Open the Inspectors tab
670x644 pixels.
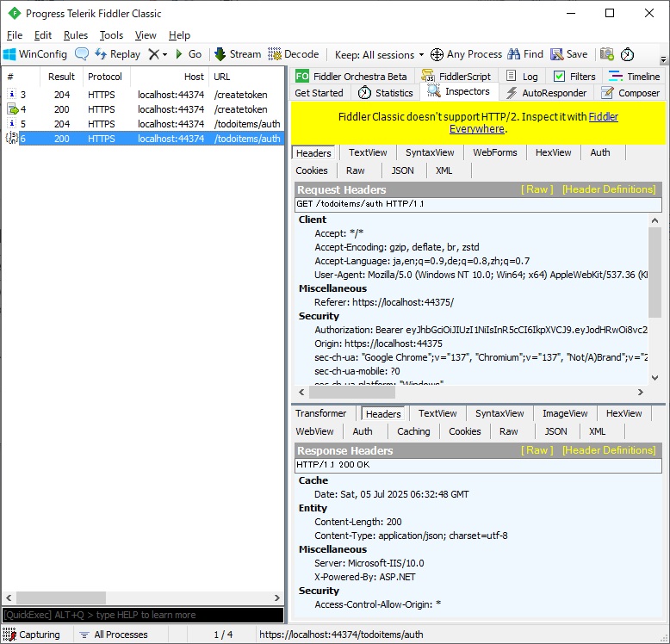[x=459, y=91]
